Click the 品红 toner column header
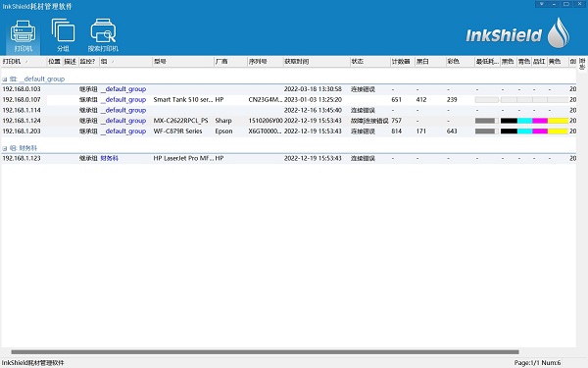This screenshot has height=368, width=588. click(539, 61)
